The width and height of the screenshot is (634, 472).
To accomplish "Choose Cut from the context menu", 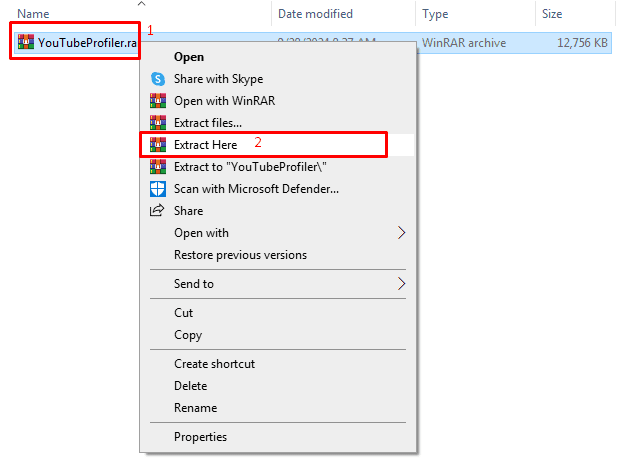I will tap(277, 313).
